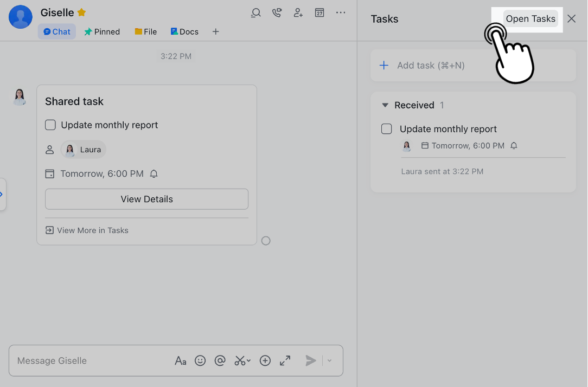Open search in this conversation
The width and height of the screenshot is (588, 387).
255,12
